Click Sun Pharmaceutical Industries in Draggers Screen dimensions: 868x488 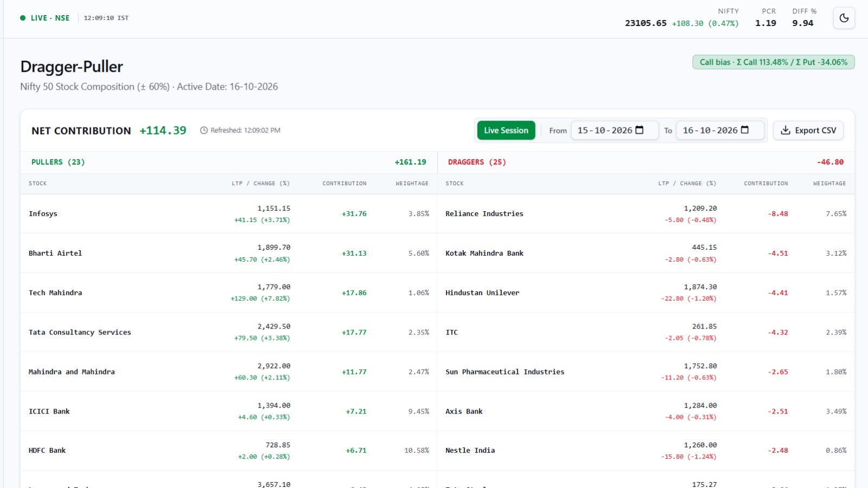[505, 372]
